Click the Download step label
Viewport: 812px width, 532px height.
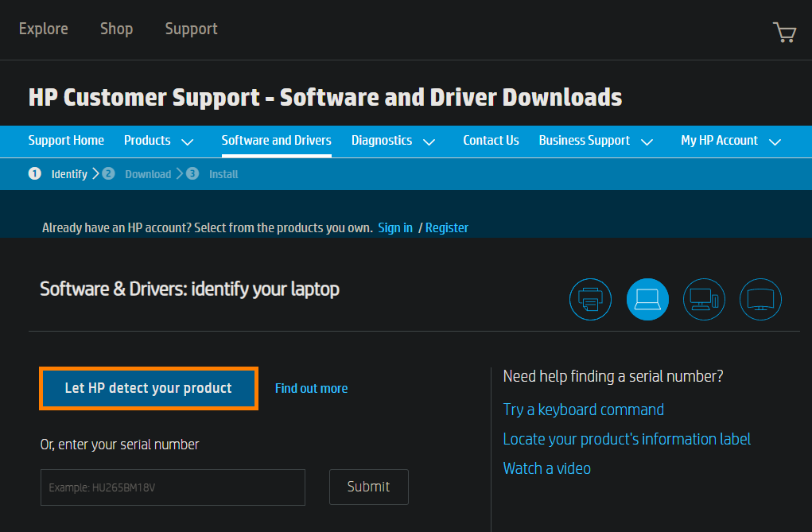tap(148, 174)
